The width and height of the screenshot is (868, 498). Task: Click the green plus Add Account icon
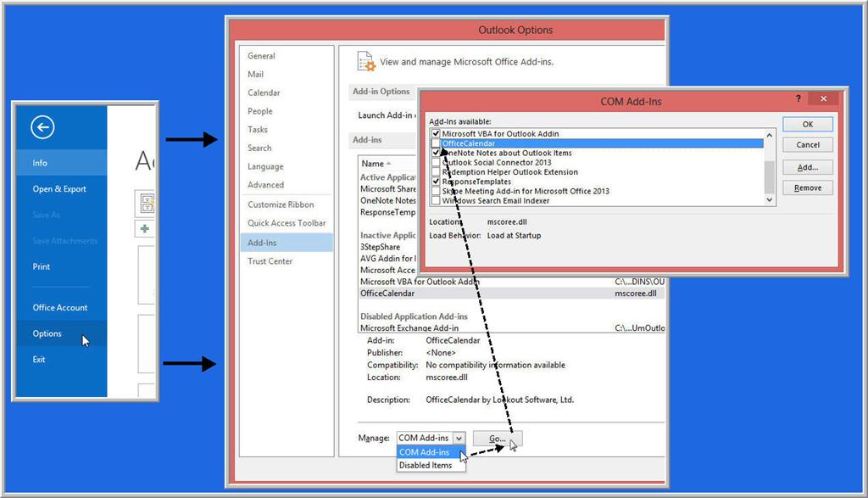pos(145,229)
